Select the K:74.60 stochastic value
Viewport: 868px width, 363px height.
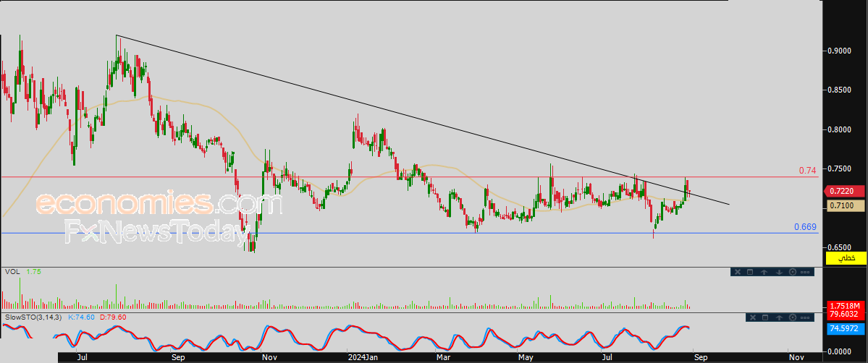tap(81, 317)
